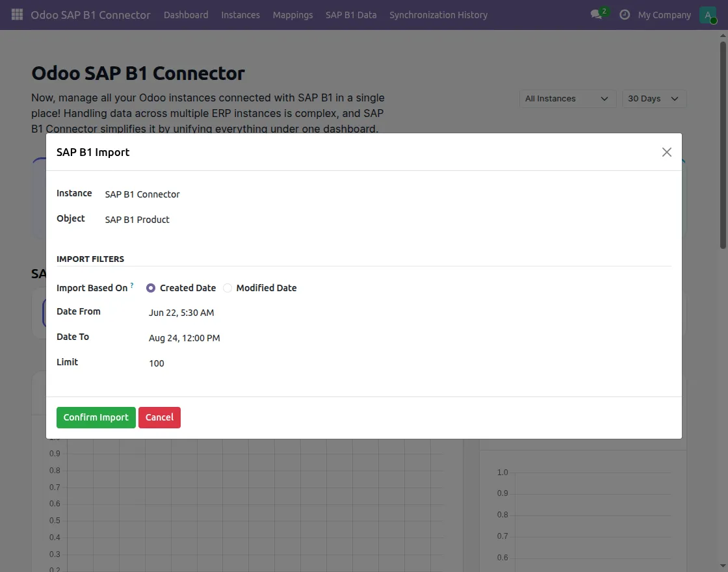
Task: Open the Mappings menu
Action: [293, 15]
